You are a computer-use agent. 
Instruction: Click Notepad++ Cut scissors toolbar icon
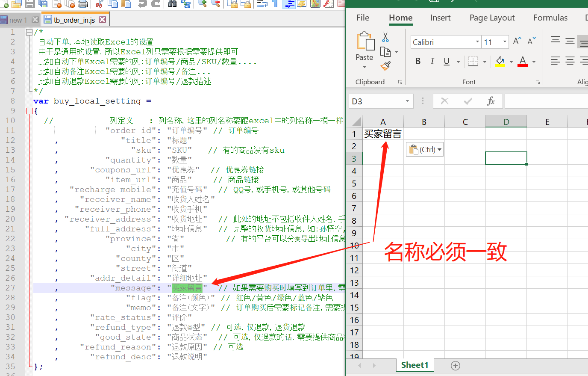pos(99,4)
